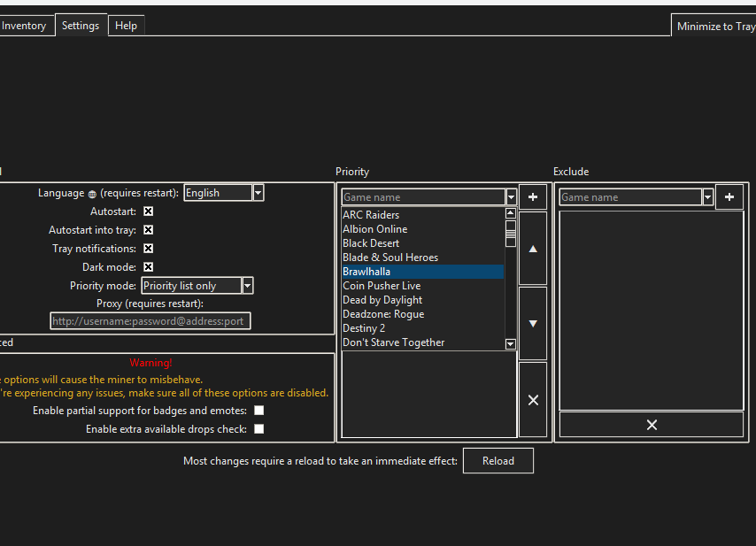This screenshot has height=546, width=756.
Task: Select ARC Raiders in priority list
Action: 423,215
